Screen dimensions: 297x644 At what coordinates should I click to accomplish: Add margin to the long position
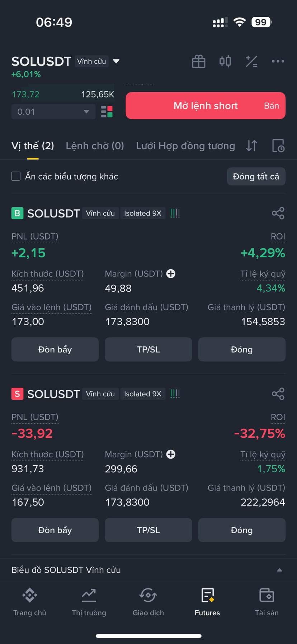click(x=171, y=274)
